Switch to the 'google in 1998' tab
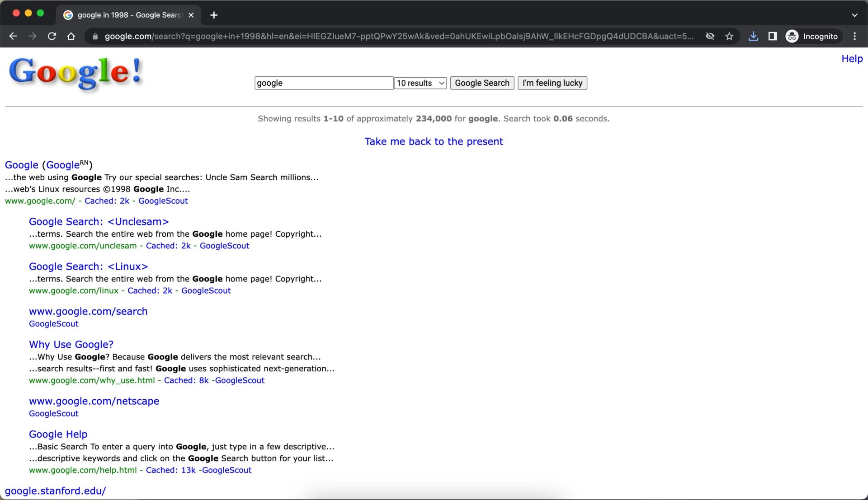The height and width of the screenshot is (500, 868). pos(127,15)
